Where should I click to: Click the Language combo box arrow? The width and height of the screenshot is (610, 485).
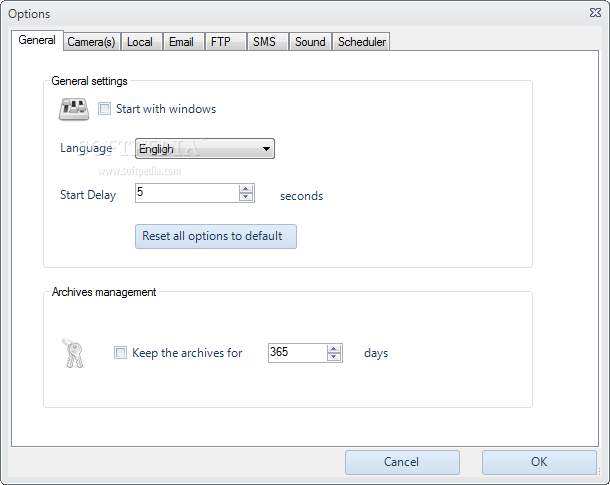pyautogui.click(x=266, y=149)
